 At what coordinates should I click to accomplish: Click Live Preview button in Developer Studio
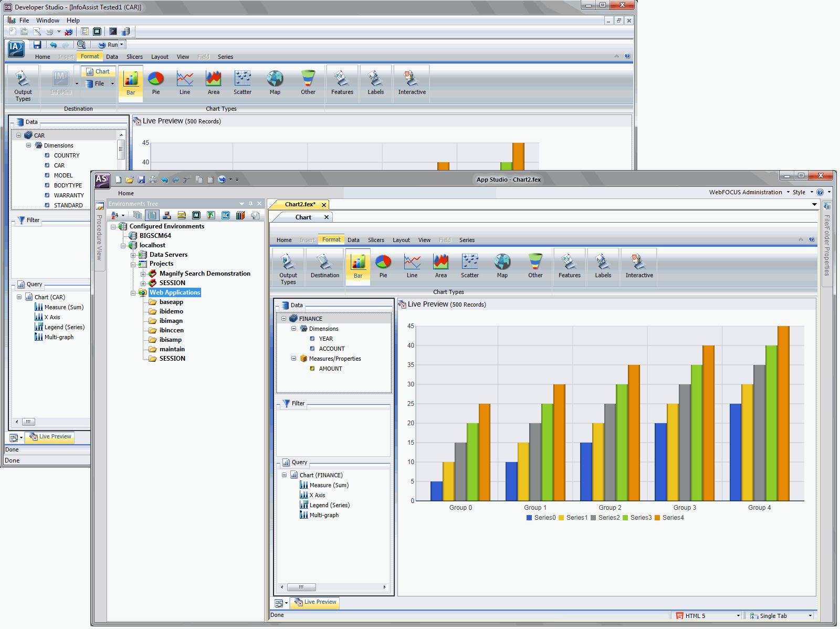[x=50, y=437]
